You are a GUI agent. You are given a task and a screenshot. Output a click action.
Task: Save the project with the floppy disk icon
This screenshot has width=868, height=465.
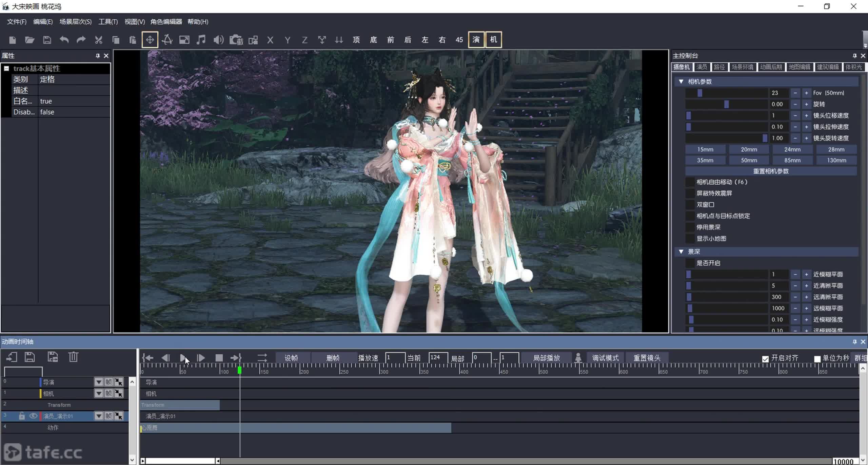point(47,40)
